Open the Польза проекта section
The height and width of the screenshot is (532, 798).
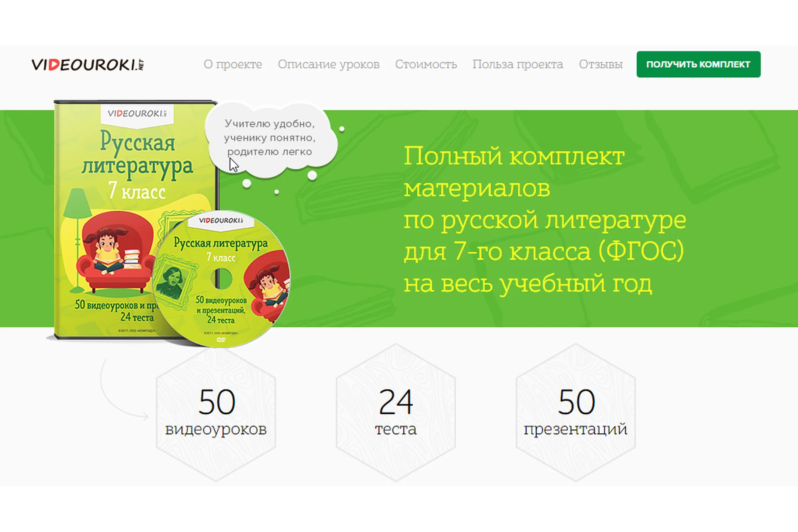coord(518,64)
